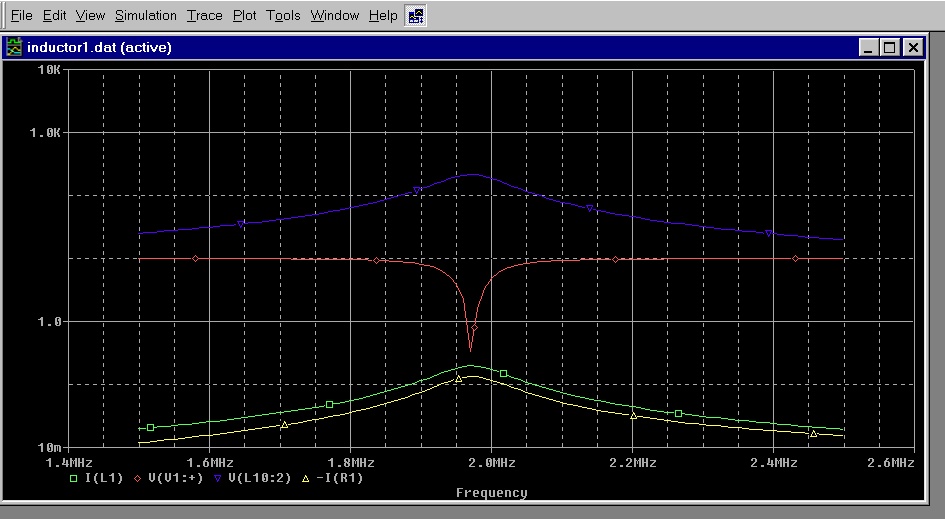Open the Help menu
945x519 pixels.
[x=382, y=16]
